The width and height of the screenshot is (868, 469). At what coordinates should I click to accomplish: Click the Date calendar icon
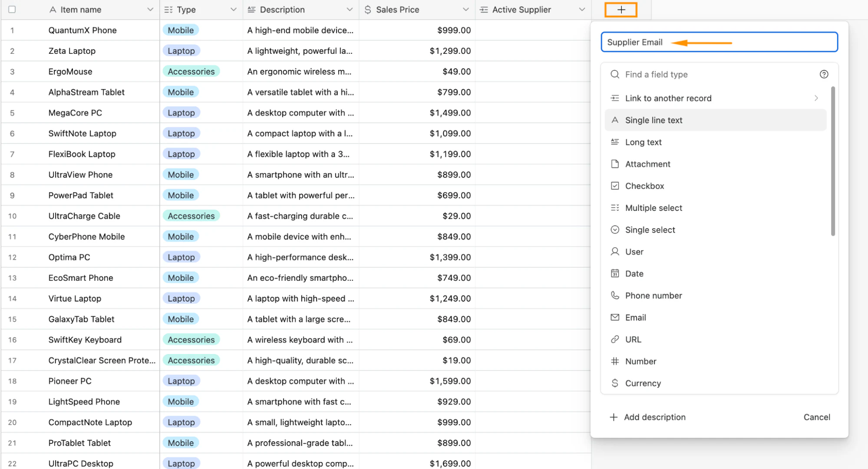(x=615, y=273)
